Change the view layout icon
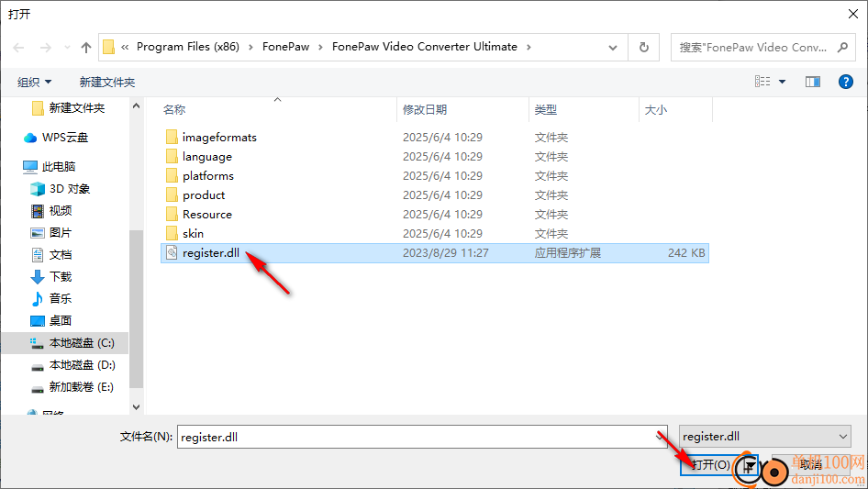868x489 pixels. click(762, 82)
